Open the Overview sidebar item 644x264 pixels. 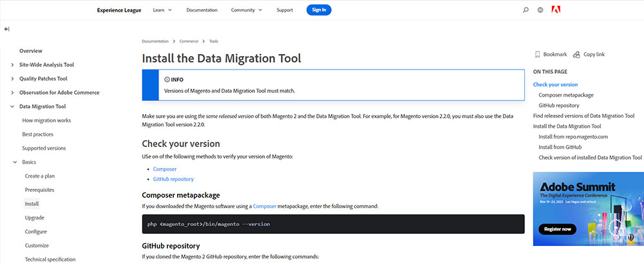coord(31,51)
